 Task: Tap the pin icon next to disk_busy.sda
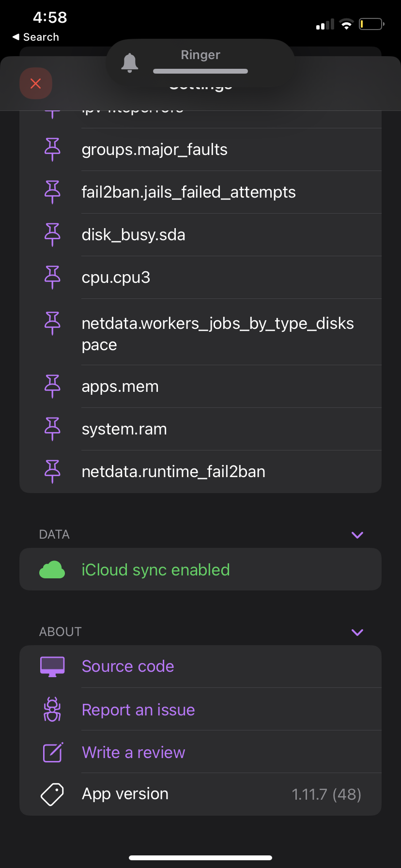(52, 235)
